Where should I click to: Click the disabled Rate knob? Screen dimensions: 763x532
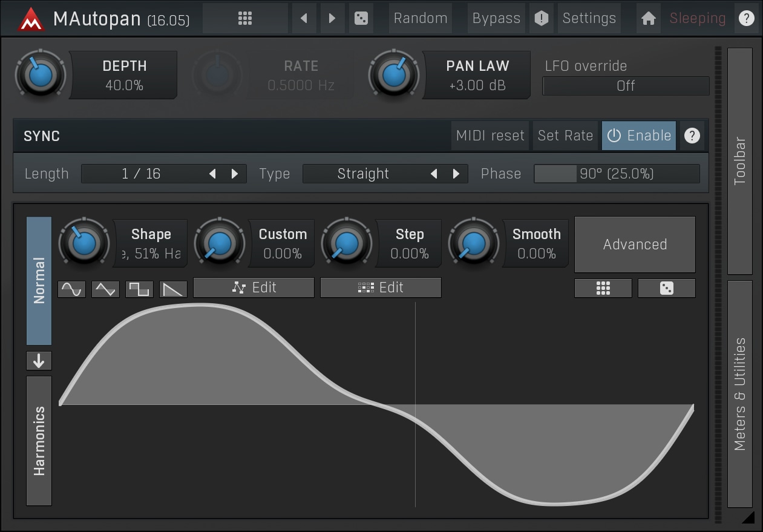217,75
